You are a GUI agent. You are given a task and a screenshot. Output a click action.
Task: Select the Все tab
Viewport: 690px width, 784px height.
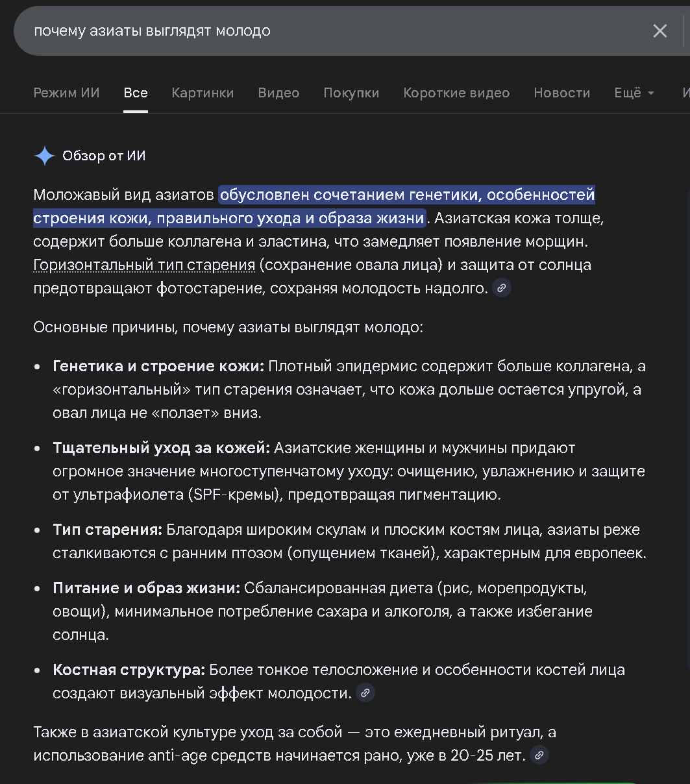136,93
